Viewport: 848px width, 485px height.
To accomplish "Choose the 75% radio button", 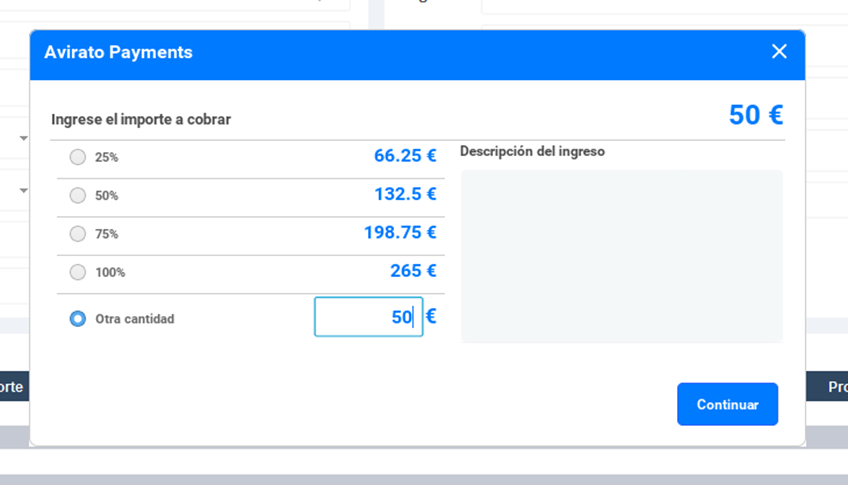I will pos(78,234).
